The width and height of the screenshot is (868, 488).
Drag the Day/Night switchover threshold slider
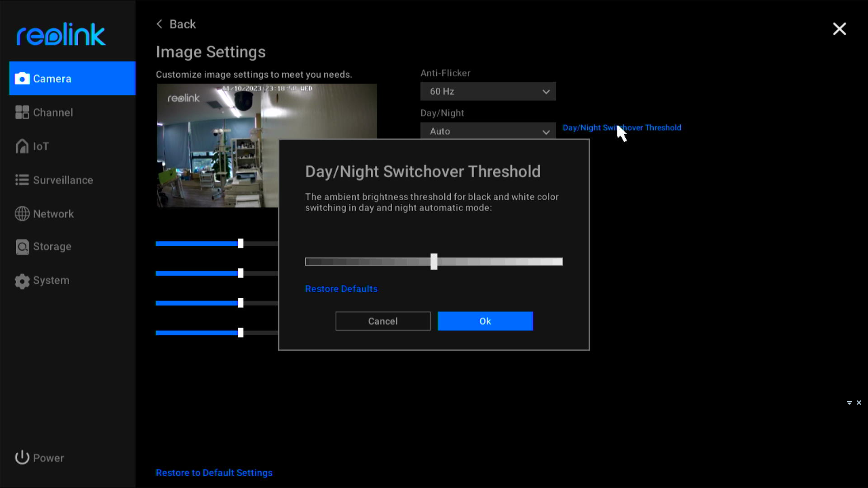tap(434, 262)
